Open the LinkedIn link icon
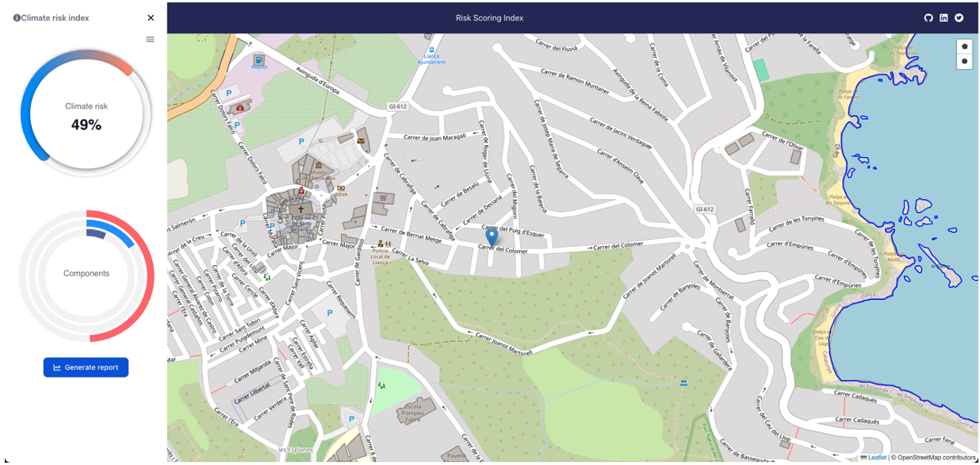The height and width of the screenshot is (465, 980). [944, 17]
